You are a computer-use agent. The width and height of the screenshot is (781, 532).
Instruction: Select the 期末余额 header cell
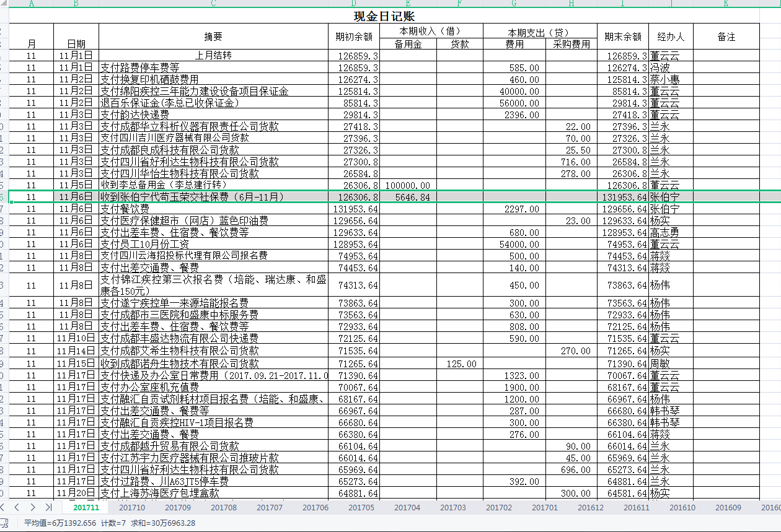(x=622, y=37)
